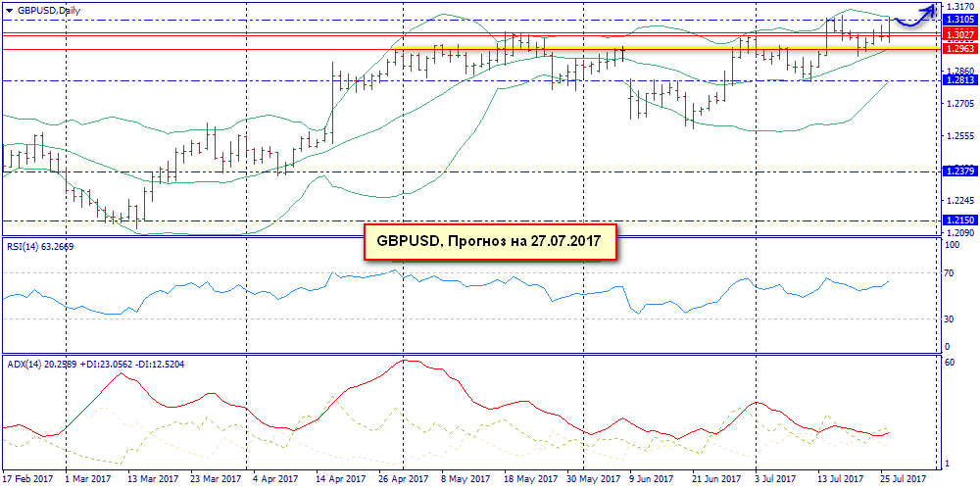Click the 14 Apr 2017 date label
This screenshot has height=490, width=980.
pyautogui.click(x=341, y=477)
